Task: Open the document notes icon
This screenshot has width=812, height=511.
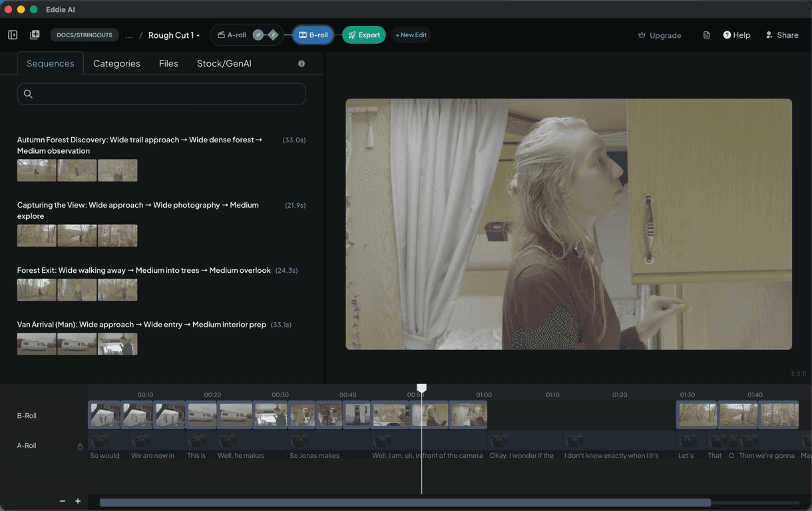Action: click(x=706, y=35)
